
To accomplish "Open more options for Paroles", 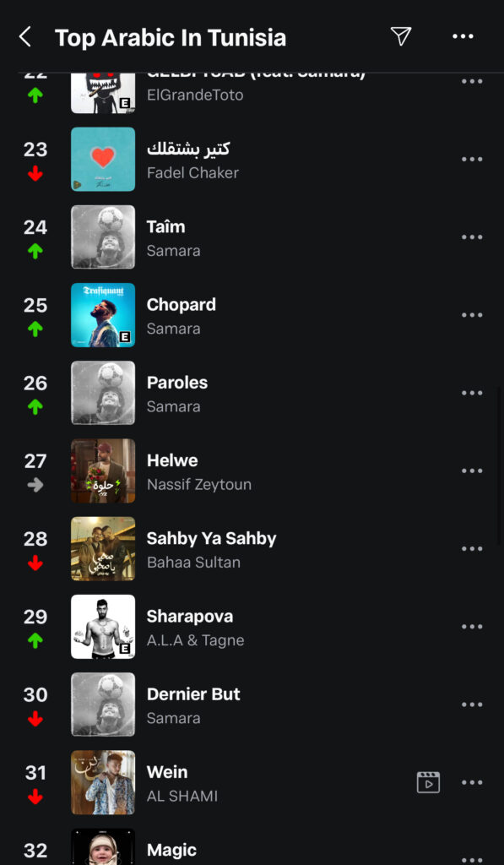I will click(x=472, y=393).
